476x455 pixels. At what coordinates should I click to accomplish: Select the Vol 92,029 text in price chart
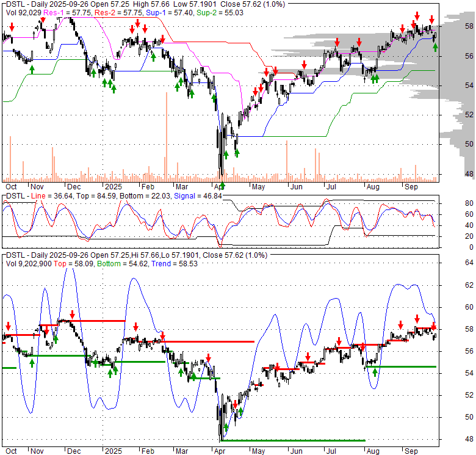(x=24, y=13)
